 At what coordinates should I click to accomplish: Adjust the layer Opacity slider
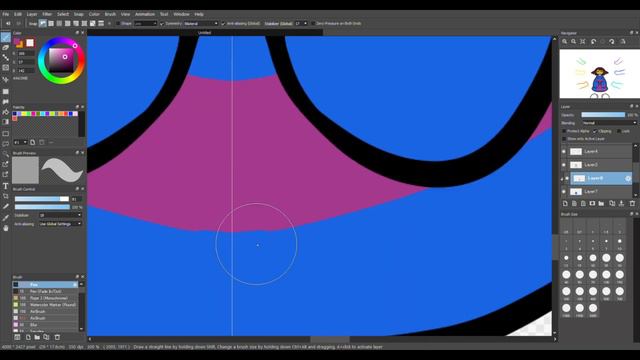pos(603,115)
